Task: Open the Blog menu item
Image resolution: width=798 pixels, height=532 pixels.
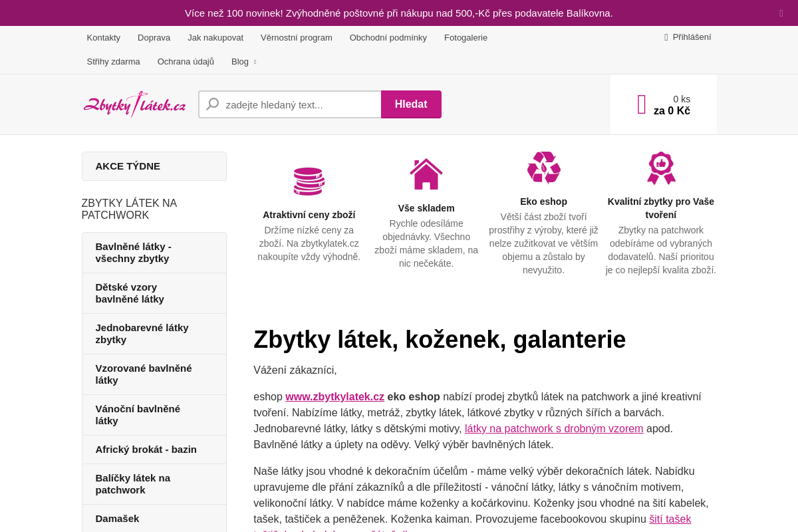Action: pos(240,61)
